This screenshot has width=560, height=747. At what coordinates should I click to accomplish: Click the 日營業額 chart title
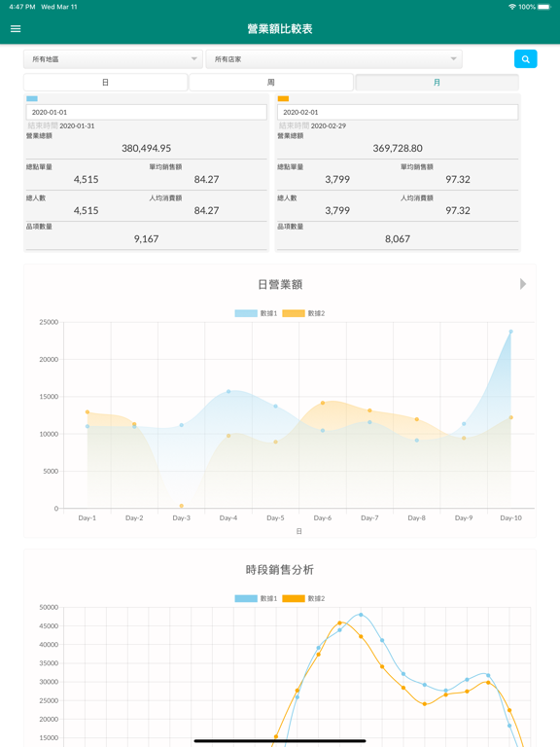coord(280,284)
